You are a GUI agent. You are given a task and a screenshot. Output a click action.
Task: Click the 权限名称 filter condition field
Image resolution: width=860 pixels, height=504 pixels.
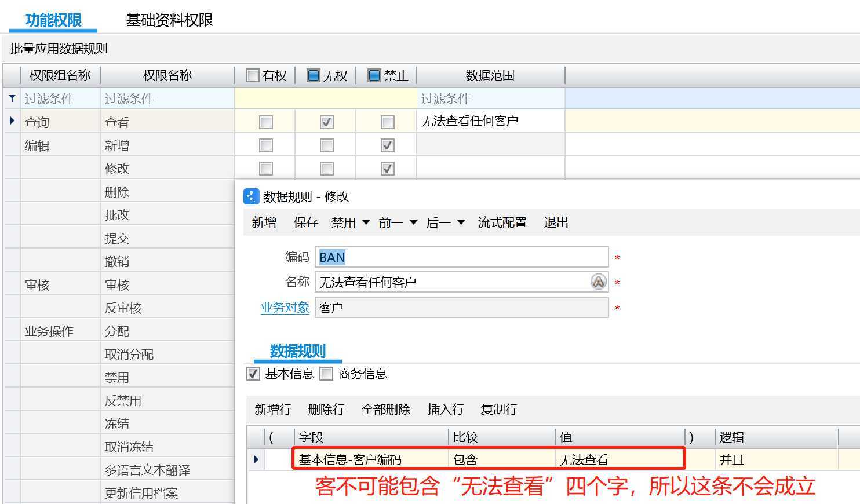167,98
